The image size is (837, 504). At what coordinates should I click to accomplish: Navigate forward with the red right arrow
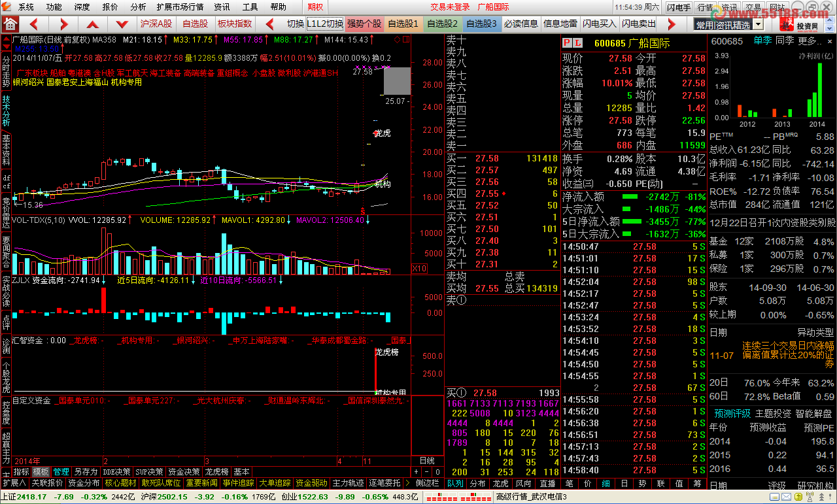[x=64, y=24]
